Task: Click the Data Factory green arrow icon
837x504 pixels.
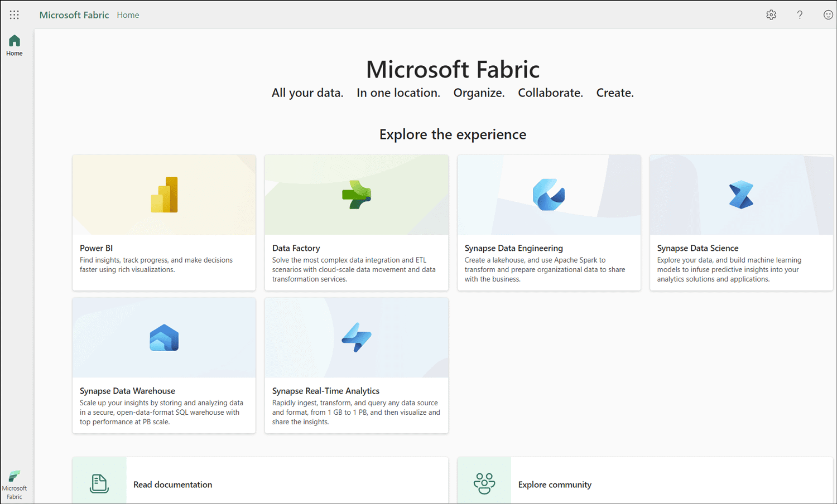Action: pyautogui.click(x=357, y=195)
